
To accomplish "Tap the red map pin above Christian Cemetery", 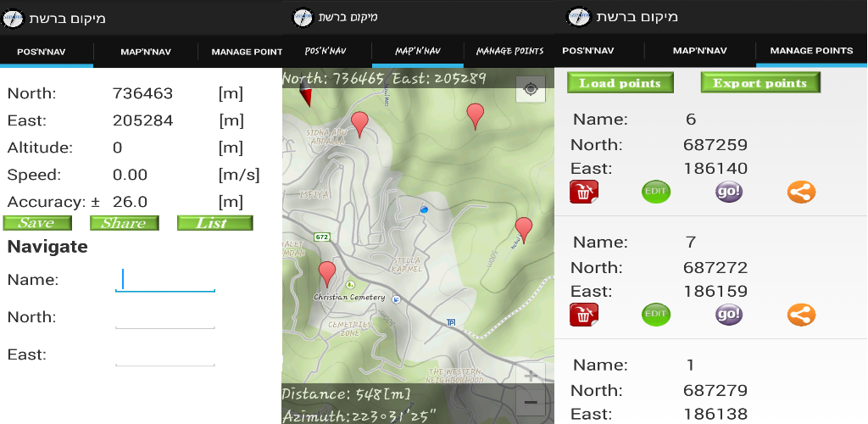I will (x=327, y=274).
